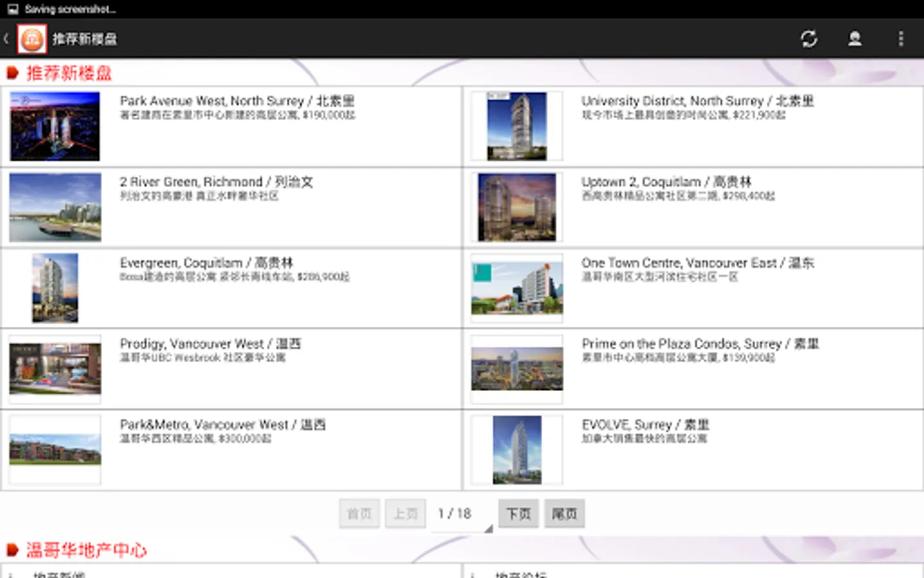Open the user profile icon
Image resolution: width=924 pixels, height=578 pixels.
coord(855,39)
